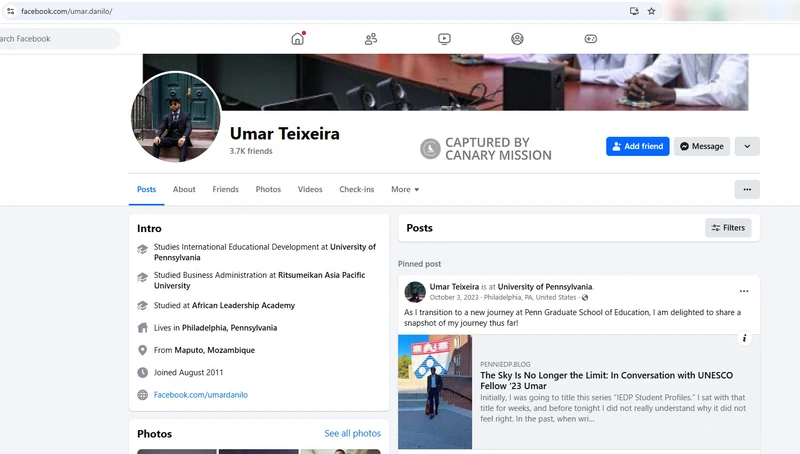
Task: Click the October 3, 2023 post timestamp
Action: click(x=454, y=297)
